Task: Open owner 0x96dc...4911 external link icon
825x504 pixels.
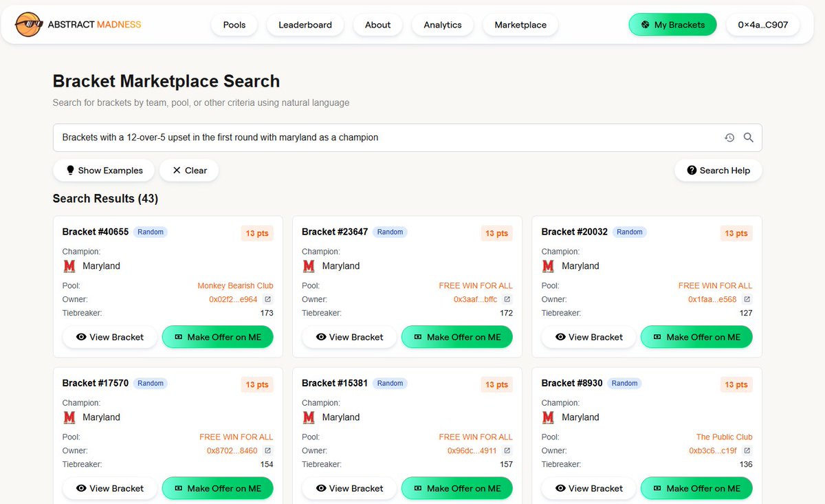Action: click(507, 450)
